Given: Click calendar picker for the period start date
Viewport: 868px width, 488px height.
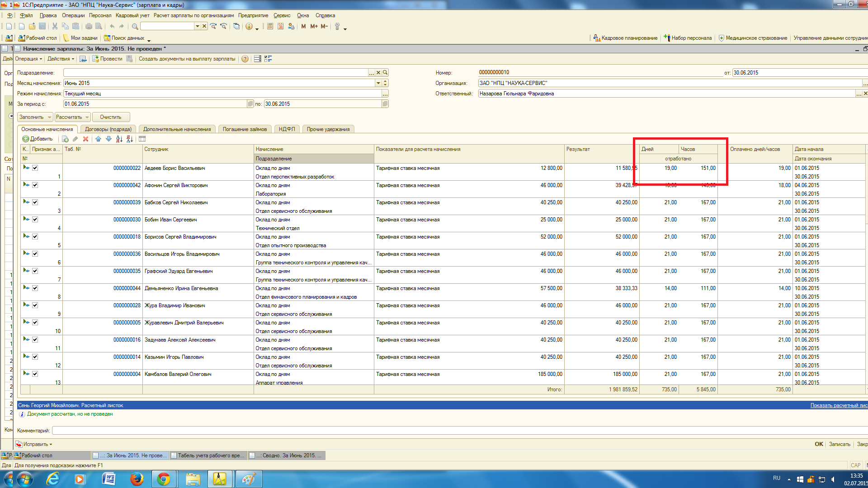Looking at the screenshot, I should click(x=250, y=104).
